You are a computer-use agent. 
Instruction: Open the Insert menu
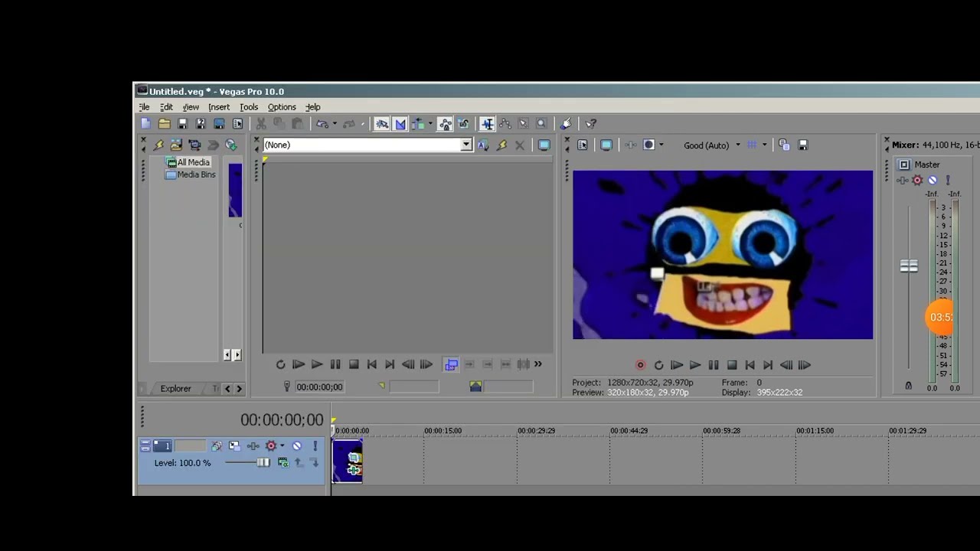point(219,107)
